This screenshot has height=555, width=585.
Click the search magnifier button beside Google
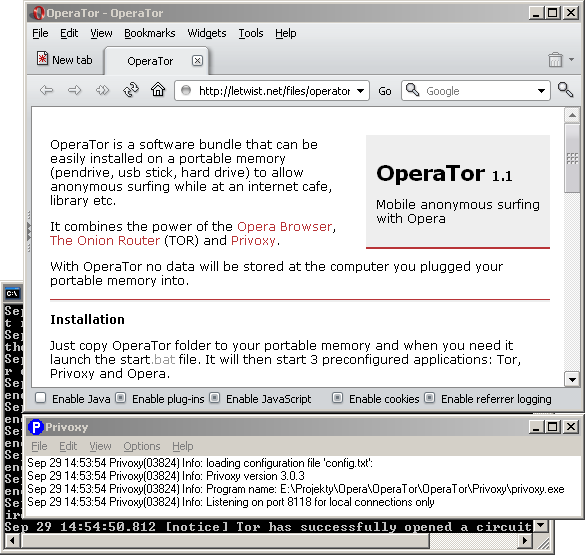[566, 90]
